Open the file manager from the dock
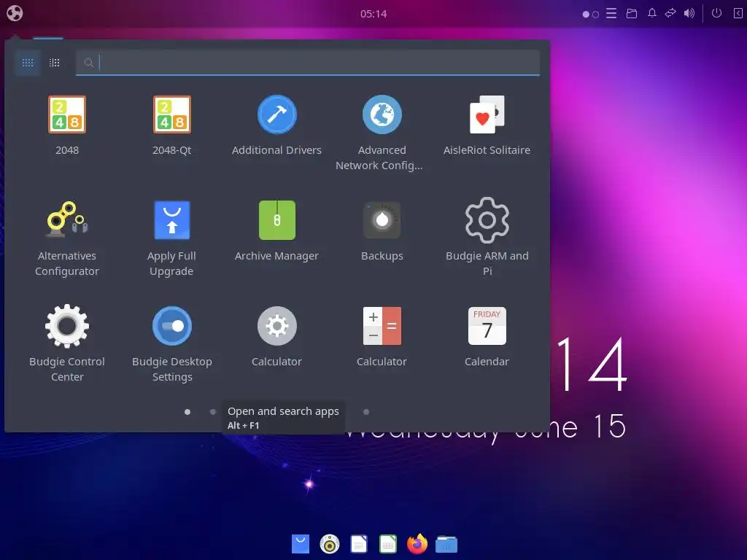 point(446,544)
